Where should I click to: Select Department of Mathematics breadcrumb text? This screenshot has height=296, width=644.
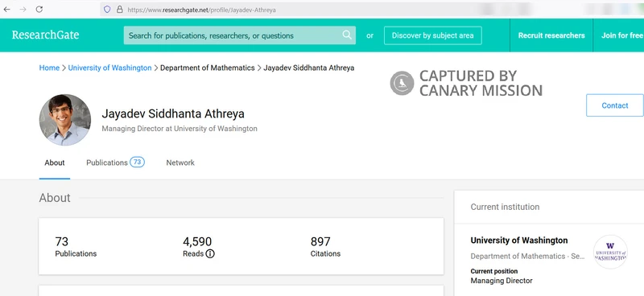pyautogui.click(x=208, y=68)
